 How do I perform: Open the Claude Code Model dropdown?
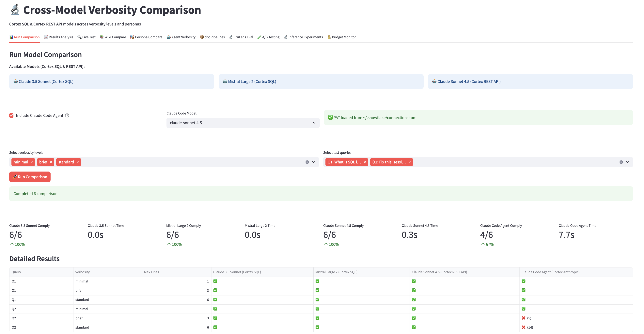pyautogui.click(x=243, y=123)
